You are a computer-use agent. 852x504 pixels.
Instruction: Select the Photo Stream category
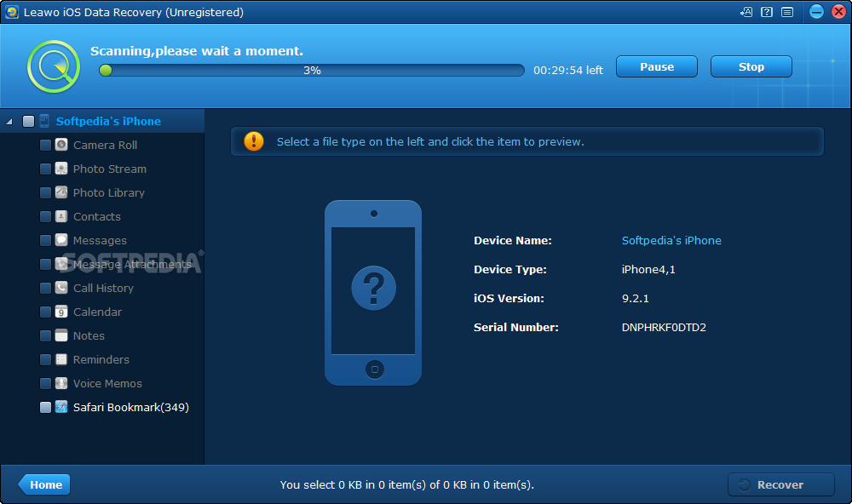110,169
